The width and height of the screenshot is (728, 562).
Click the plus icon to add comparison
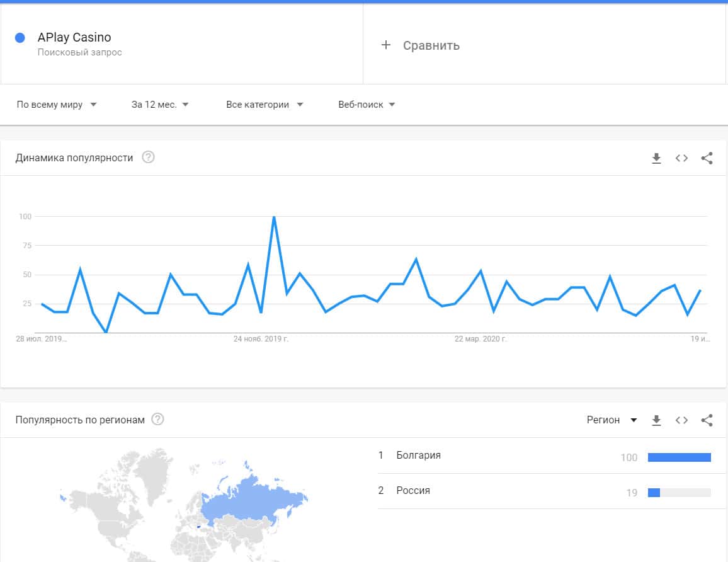pos(386,45)
